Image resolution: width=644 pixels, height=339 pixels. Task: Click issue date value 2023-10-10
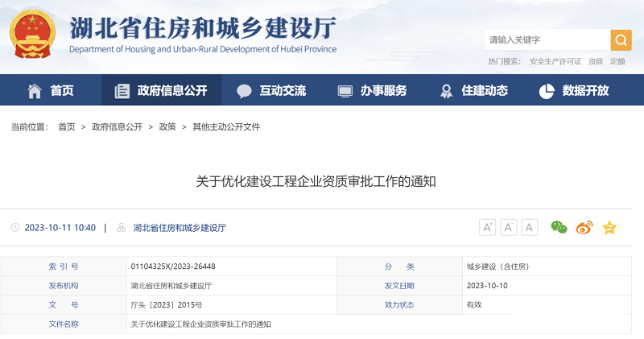click(x=487, y=286)
